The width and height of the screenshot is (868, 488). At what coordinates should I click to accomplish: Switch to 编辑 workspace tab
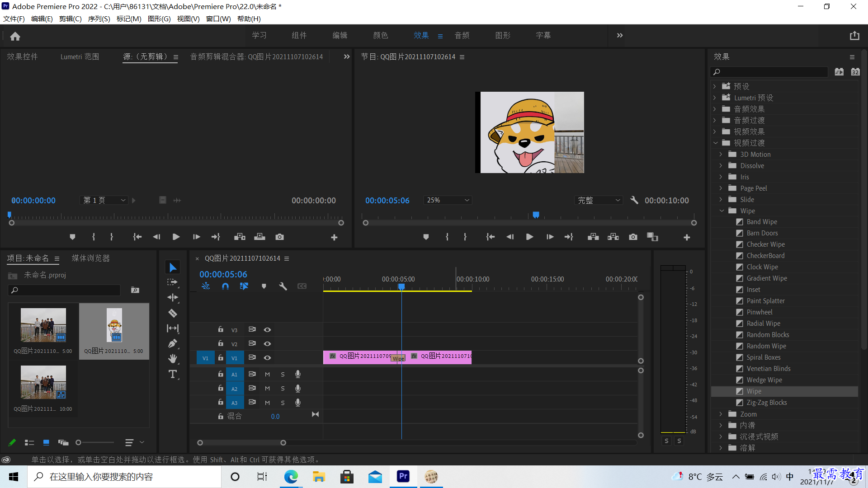[x=340, y=35]
